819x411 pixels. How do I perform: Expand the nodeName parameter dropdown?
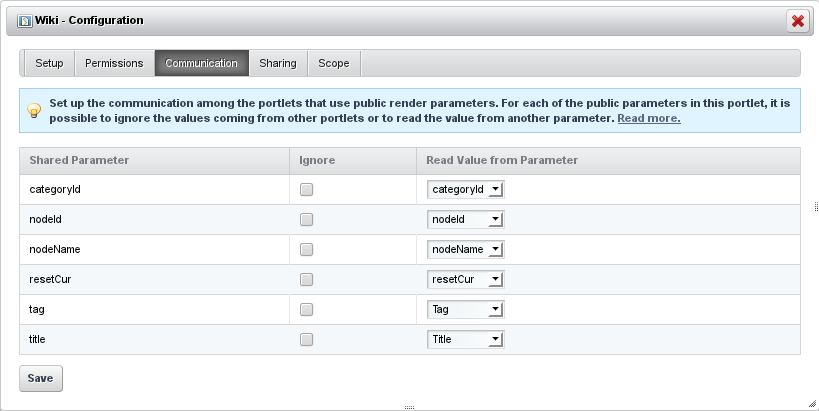[465, 250]
